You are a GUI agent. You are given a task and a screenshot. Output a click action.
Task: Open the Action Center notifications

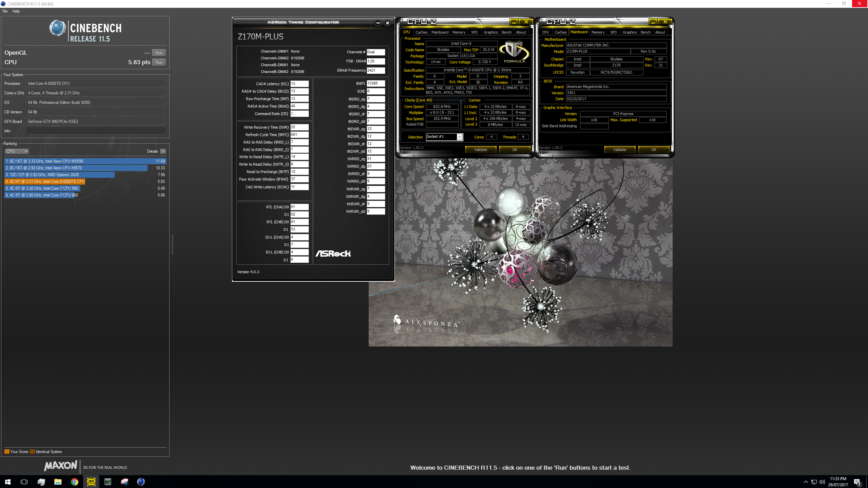pyautogui.click(x=857, y=482)
